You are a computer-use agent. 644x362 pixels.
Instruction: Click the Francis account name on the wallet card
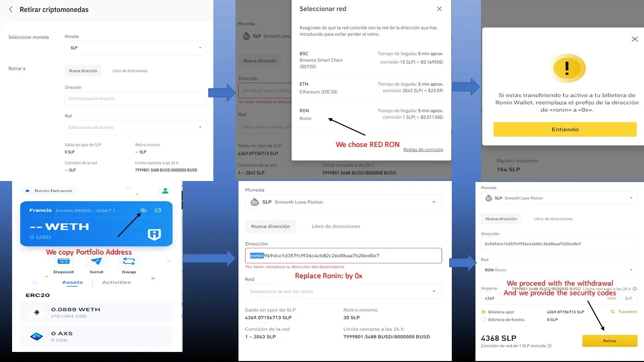click(41, 210)
